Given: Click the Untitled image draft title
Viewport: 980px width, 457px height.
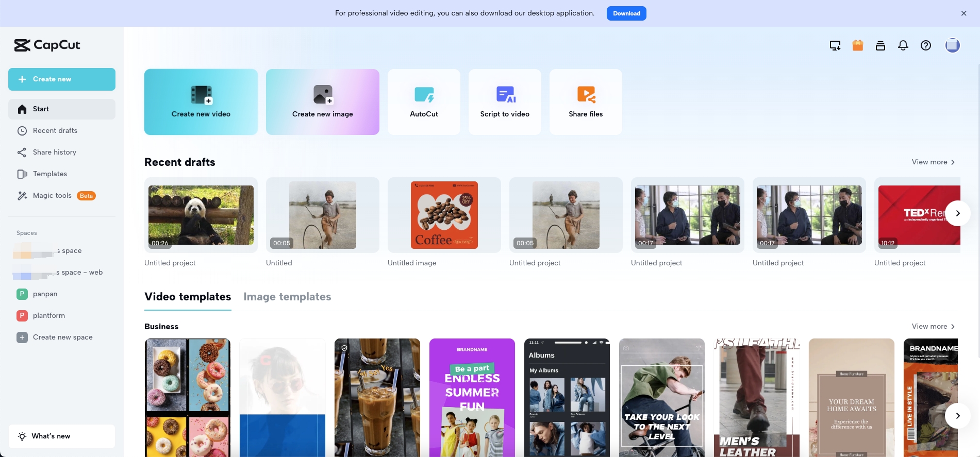Looking at the screenshot, I should [x=412, y=263].
